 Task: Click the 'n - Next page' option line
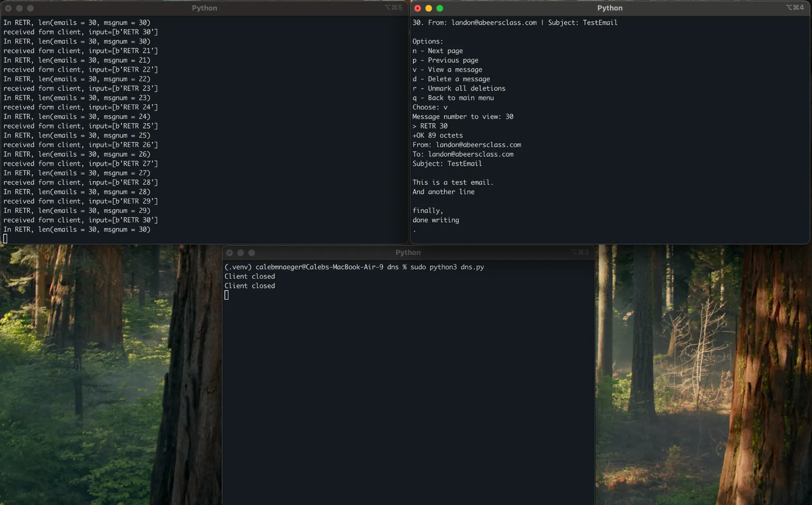[x=438, y=51]
